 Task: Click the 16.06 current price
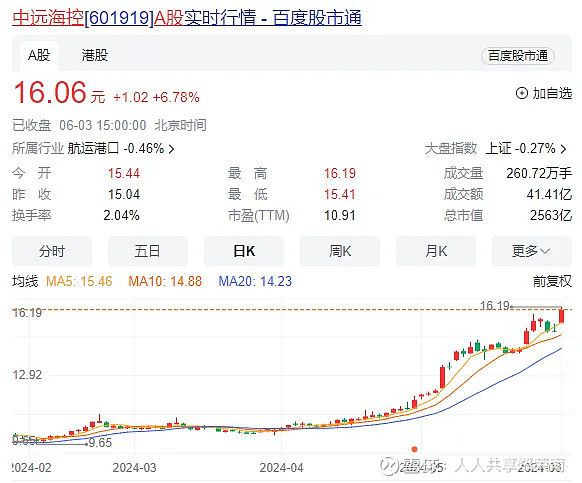point(50,92)
